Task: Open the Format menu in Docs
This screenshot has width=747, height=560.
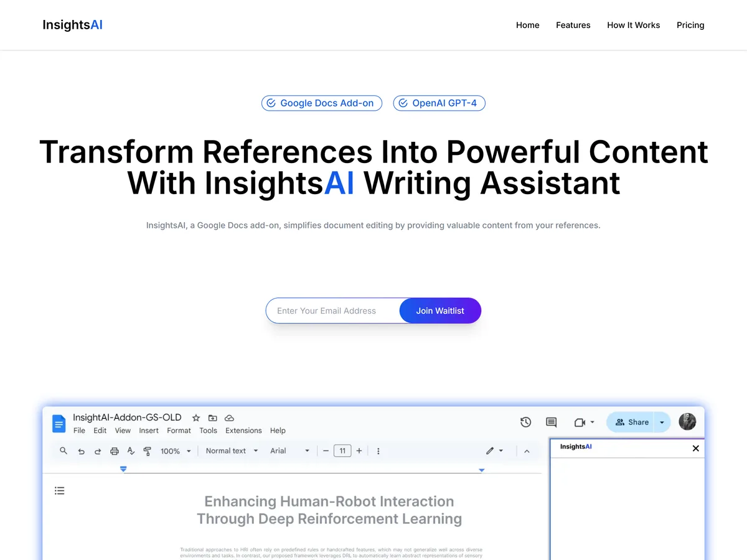Action: [x=179, y=431]
